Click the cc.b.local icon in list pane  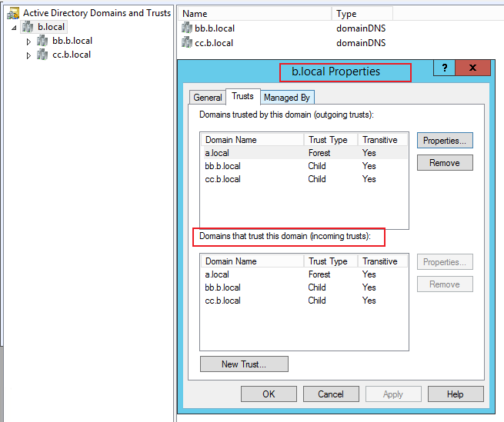click(x=187, y=42)
